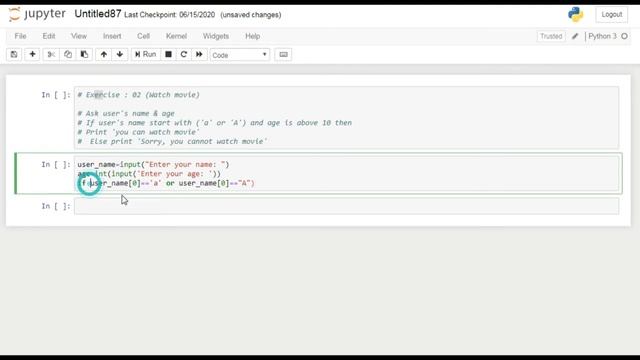Click the if condition code line with user_name[0]
The width and height of the screenshot is (640, 360).
pos(166,183)
